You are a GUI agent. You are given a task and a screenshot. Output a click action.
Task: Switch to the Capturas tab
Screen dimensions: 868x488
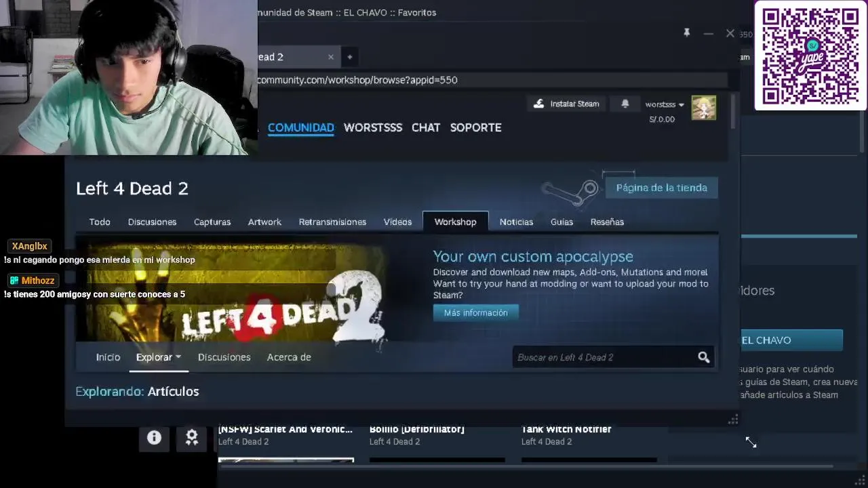[x=212, y=222]
